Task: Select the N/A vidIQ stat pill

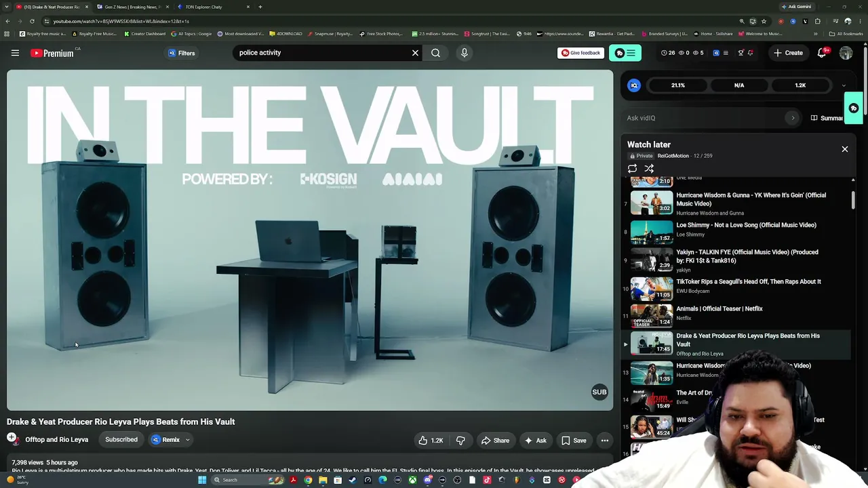Action: 739,85
